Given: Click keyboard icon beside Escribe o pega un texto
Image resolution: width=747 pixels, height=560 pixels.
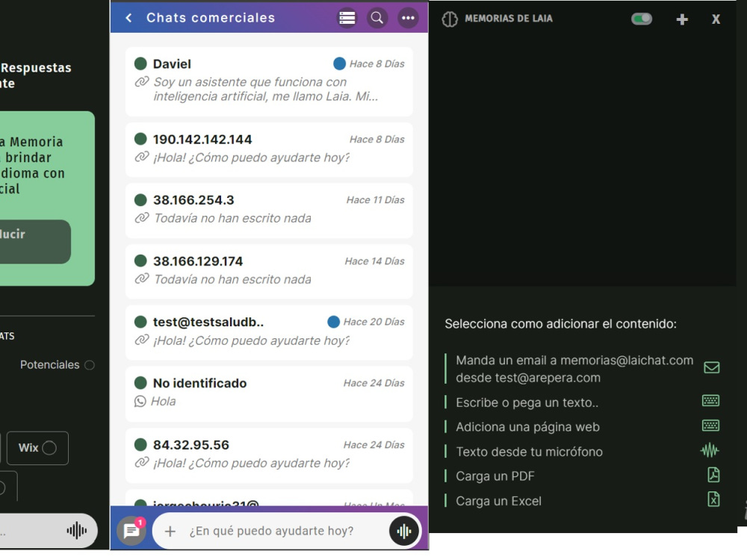Looking at the screenshot, I should click(x=711, y=400).
